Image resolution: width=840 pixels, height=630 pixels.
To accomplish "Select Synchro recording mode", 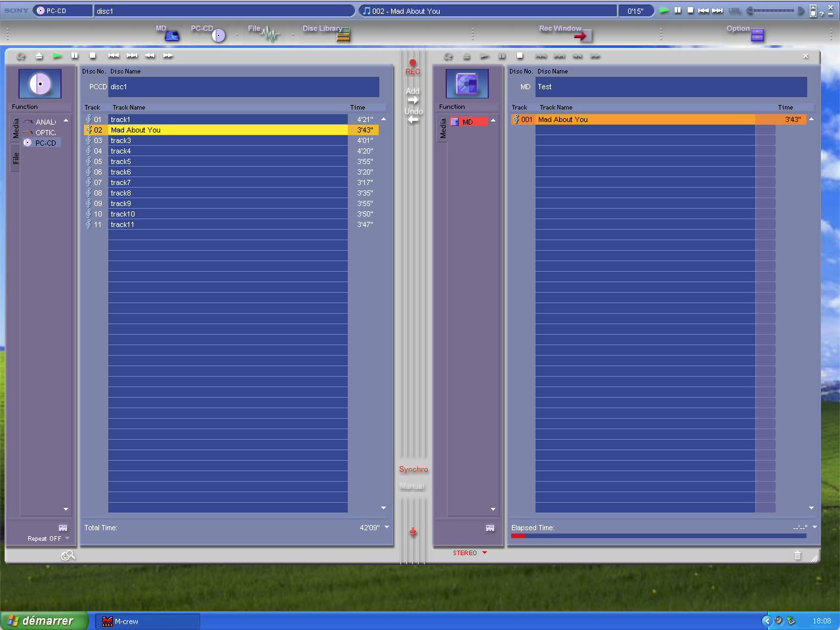I will pyautogui.click(x=413, y=469).
